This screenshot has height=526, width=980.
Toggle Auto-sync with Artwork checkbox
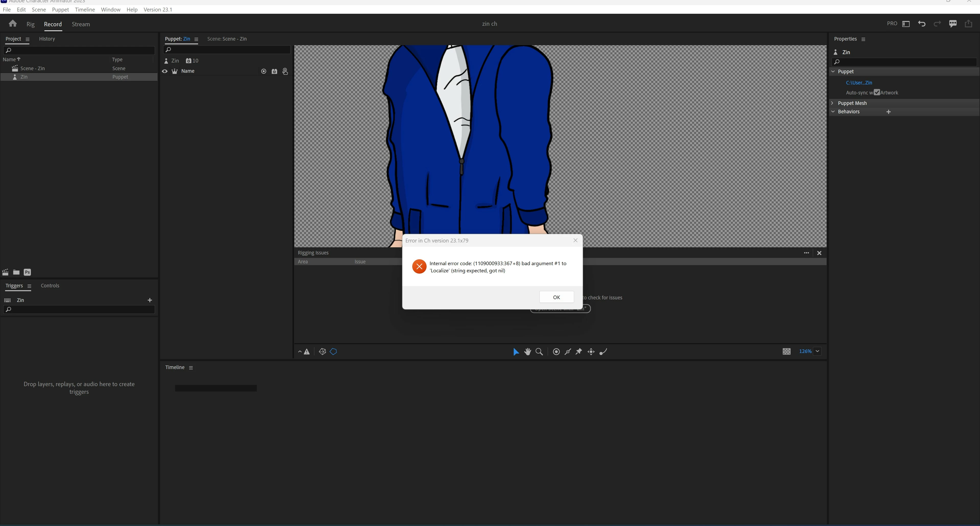(877, 92)
